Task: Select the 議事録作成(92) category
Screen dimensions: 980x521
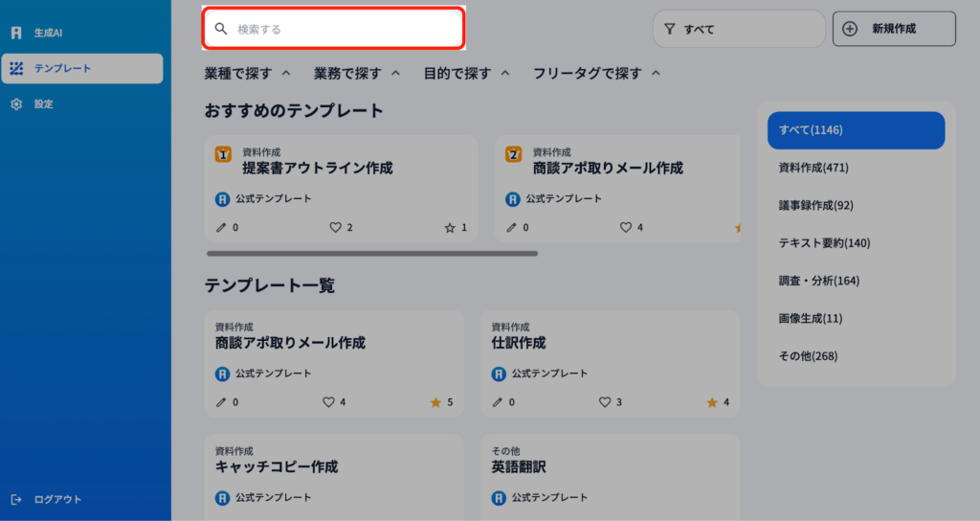Action: point(815,205)
